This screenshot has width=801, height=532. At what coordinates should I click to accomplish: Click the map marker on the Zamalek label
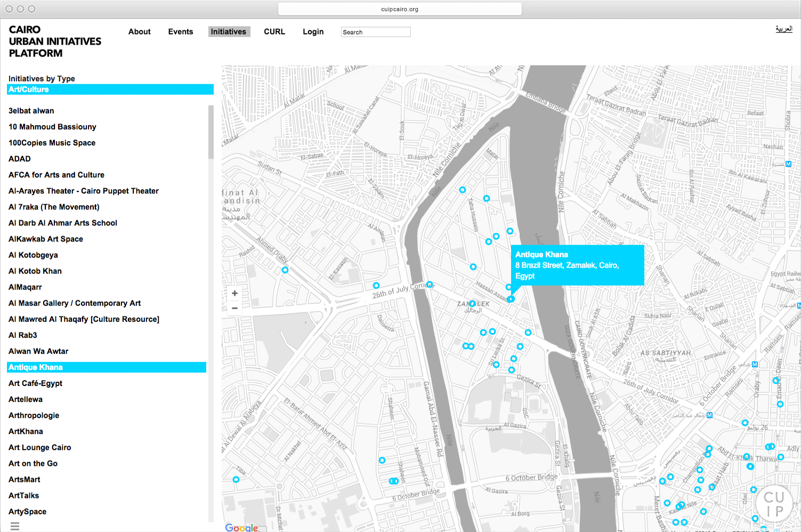[472, 304]
